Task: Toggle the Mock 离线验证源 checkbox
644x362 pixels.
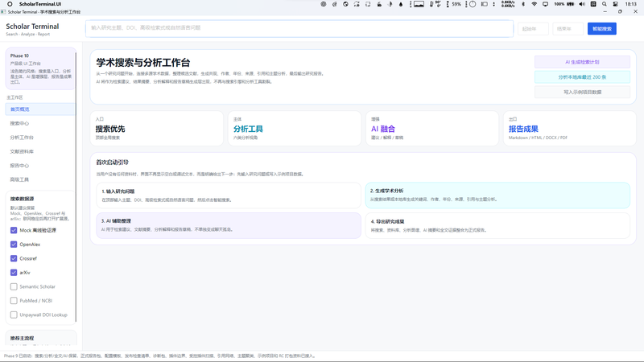Action: coord(14,230)
